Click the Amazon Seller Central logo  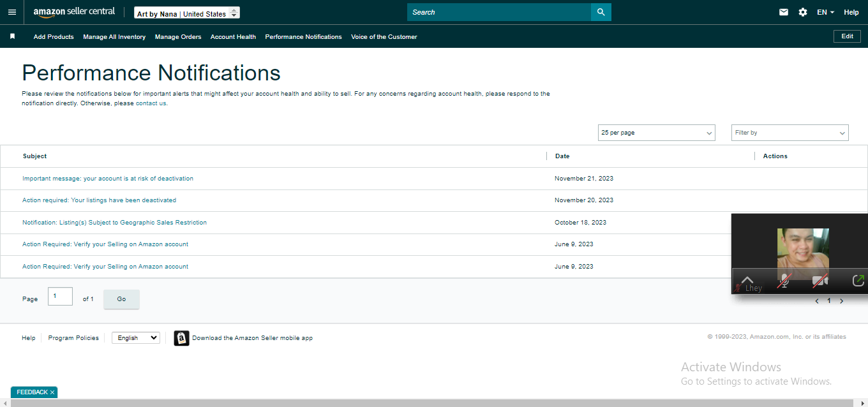coord(74,12)
